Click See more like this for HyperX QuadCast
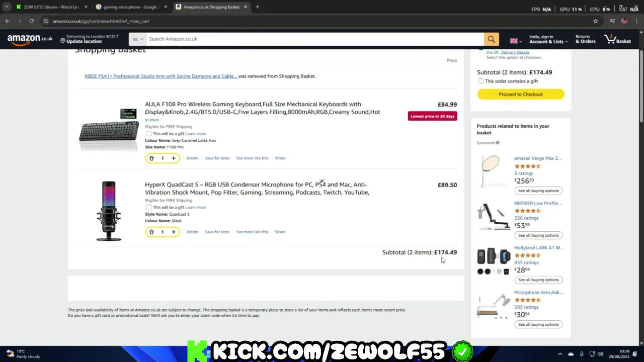 252,232
